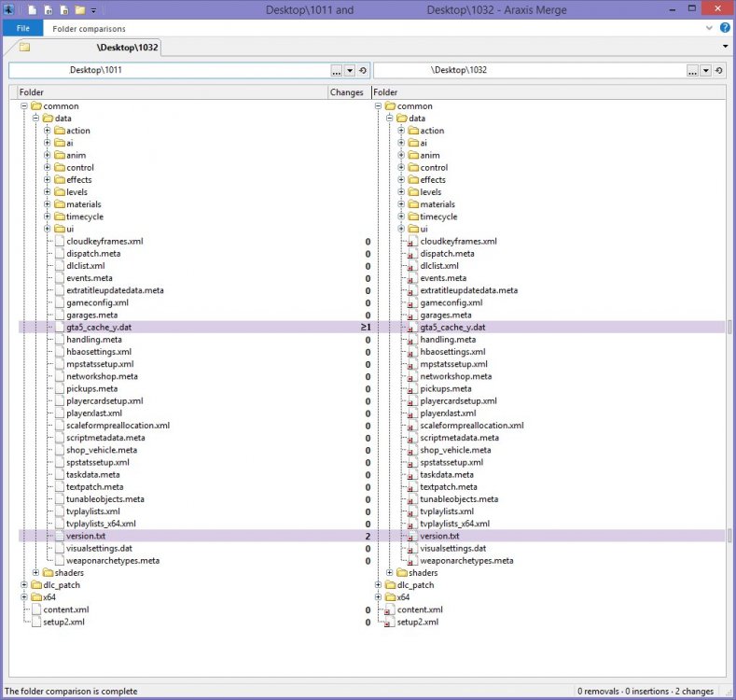Click the right gameconfig.xml file icon
The height and width of the screenshot is (700, 736).
click(x=412, y=303)
